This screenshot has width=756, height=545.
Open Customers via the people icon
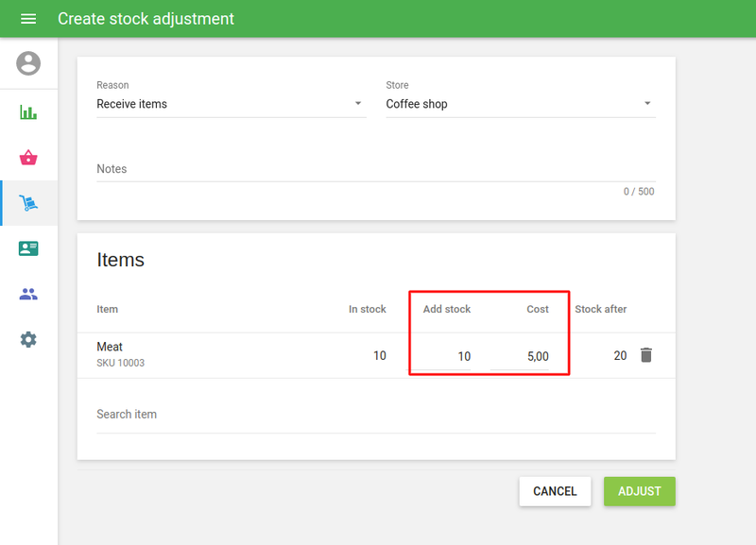pyautogui.click(x=28, y=294)
